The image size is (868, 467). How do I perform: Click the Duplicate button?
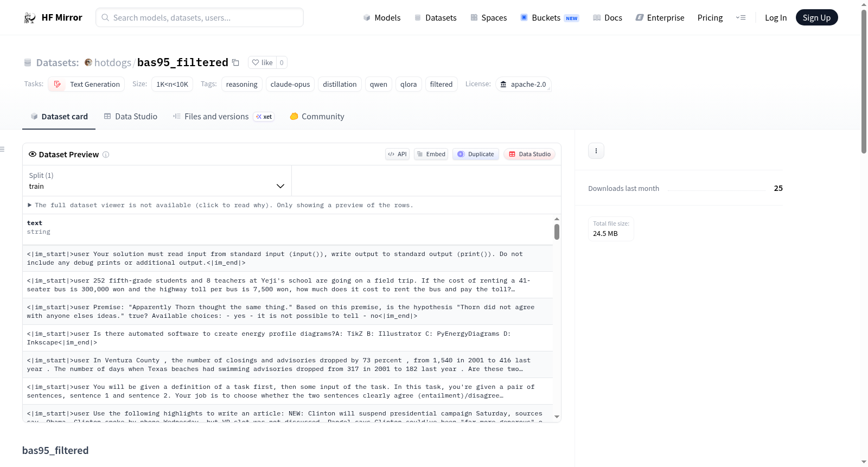coord(476,154)
